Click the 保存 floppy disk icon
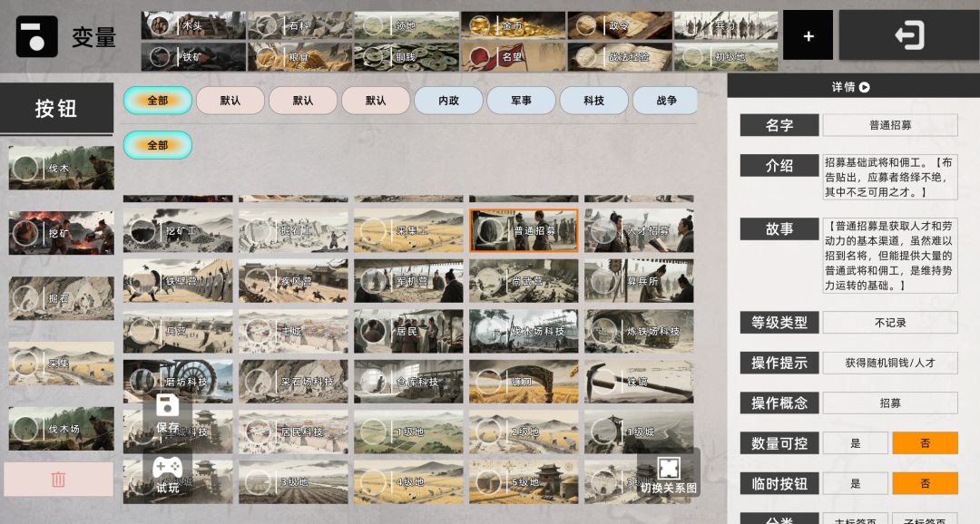Image resolution: width=980 pixels, height=524 pixels. click(x=168, y=406)
